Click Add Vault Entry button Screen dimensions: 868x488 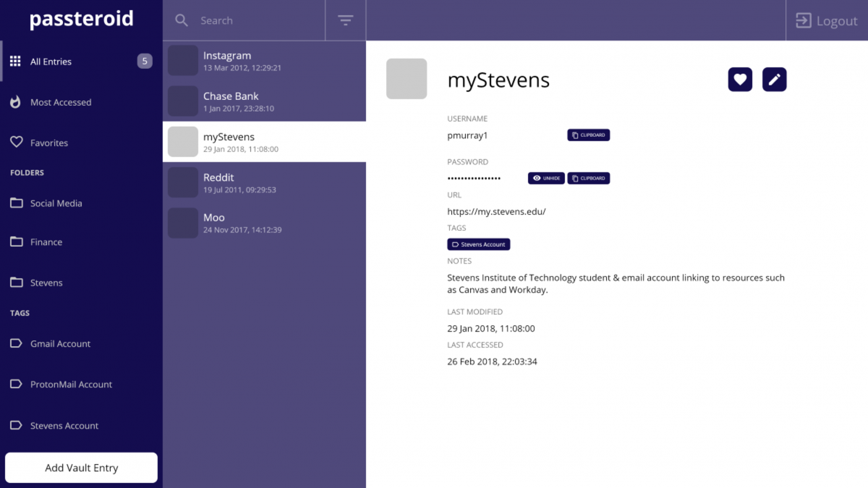pyautogui.click(x=81, y=468)
